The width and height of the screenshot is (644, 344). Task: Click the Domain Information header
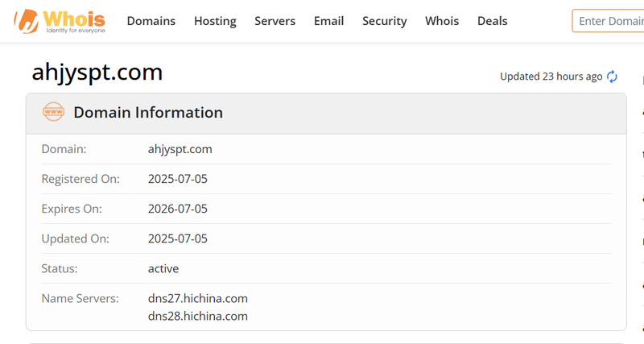coord(148,112)
